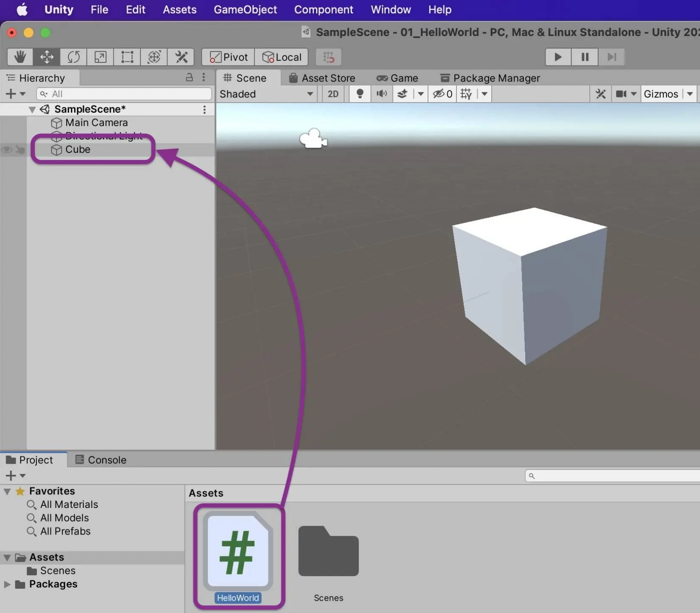
Task: Select the Rotate tool
Action: 73,57
